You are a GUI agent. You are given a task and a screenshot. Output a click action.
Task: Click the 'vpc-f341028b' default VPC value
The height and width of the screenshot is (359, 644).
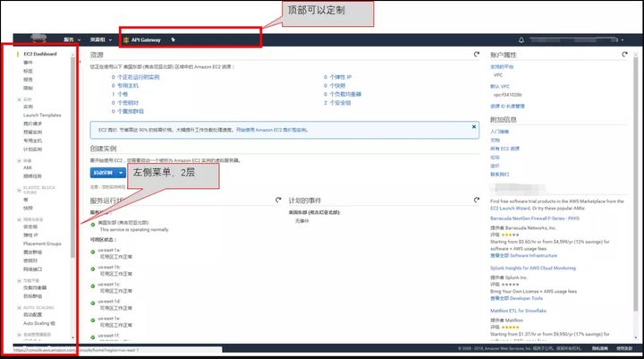[x=508, y=95]
